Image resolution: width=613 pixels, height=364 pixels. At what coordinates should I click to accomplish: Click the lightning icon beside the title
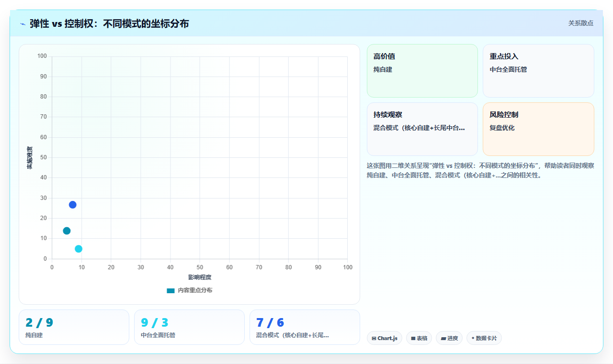click(x=23, y=23)
